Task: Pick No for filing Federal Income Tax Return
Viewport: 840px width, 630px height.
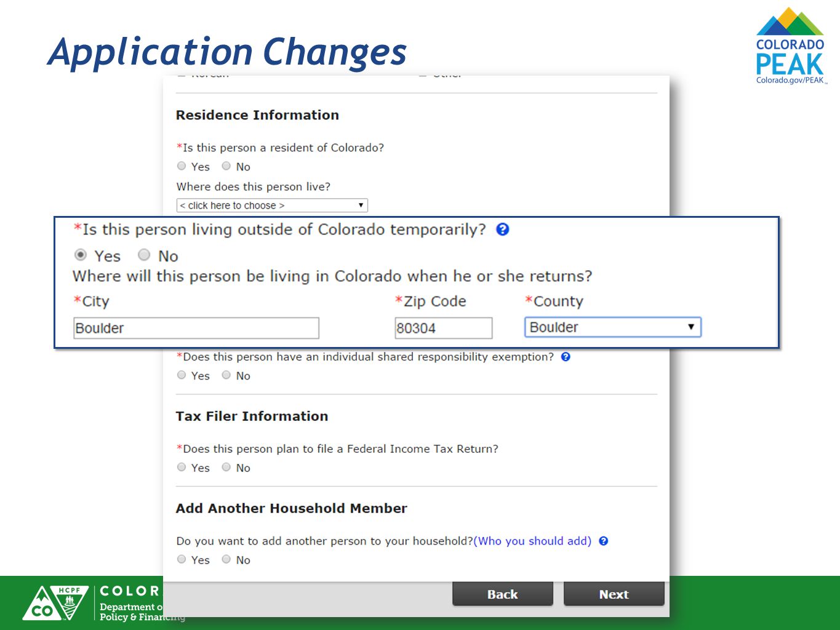Action: pyautogui.click(x=226, y=468)
